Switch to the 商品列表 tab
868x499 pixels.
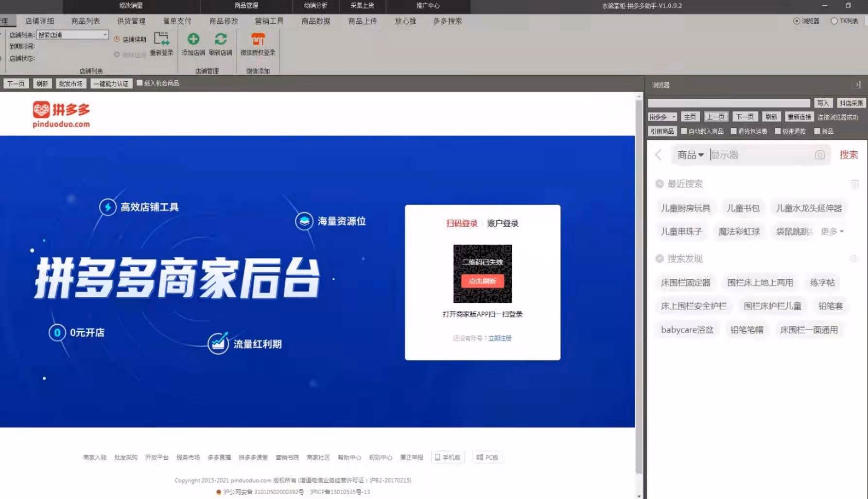tap(86, 21)
